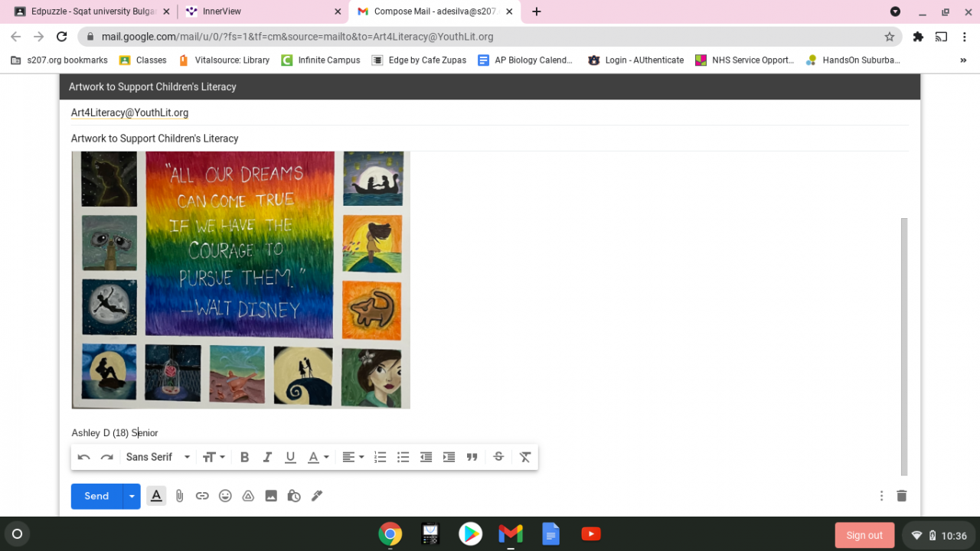Insert a signature with pen icon
This screenshot has width=980, height=551.
click(317, 496)
